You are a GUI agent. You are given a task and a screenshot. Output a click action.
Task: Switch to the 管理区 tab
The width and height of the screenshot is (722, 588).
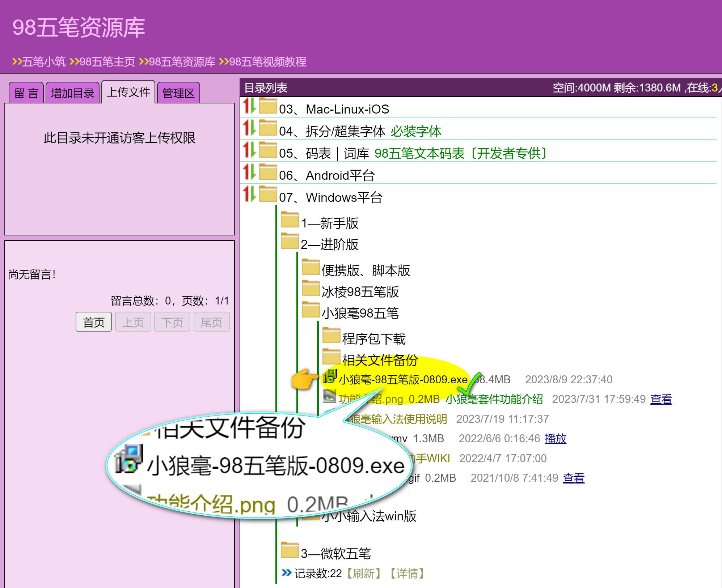(178, 93)
